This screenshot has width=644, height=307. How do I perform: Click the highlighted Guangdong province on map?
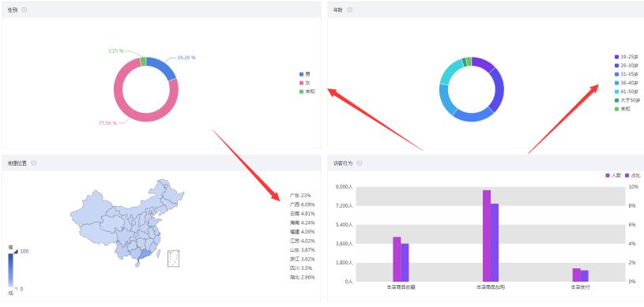click(x=143, y=256)
